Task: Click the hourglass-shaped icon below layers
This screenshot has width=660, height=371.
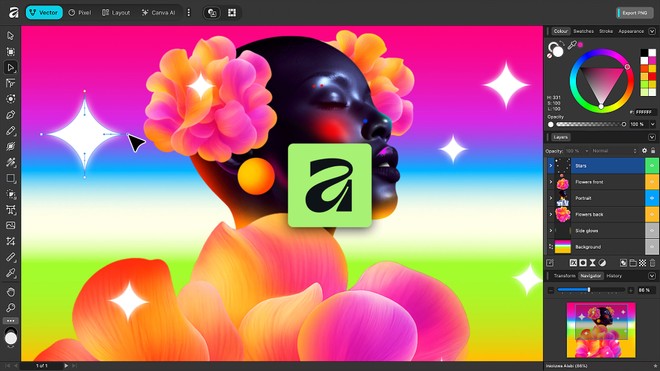Action: point(592,263)
